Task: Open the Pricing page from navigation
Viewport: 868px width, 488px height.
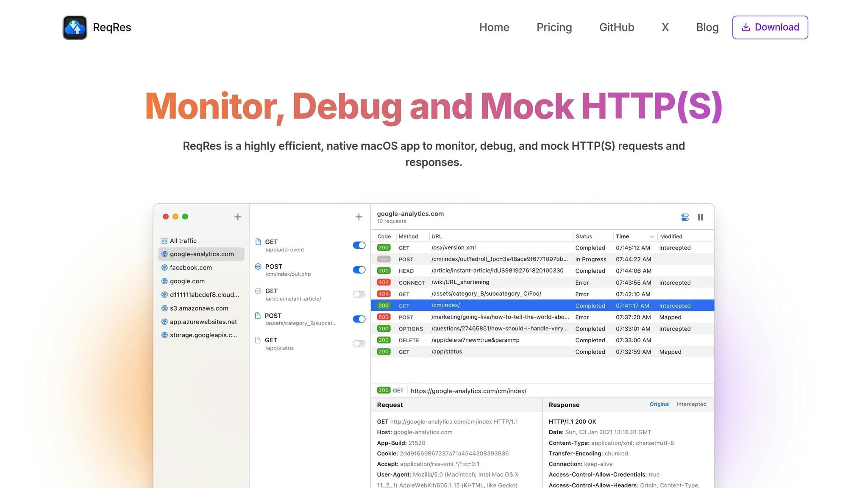Action: tap(554, 28)
